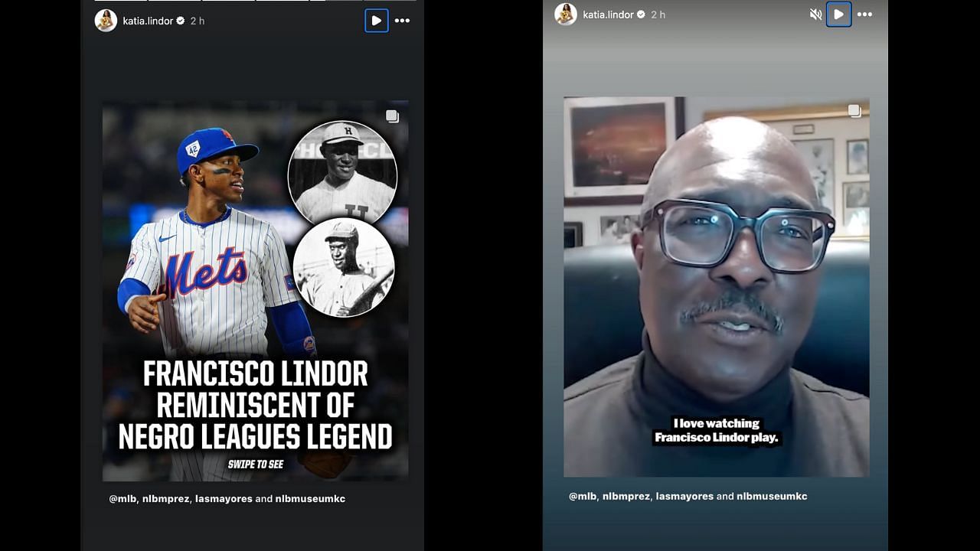The height and width of the screenshot is (551, 980).
Task: Click the play button in the left story
Action: [376, 21]
